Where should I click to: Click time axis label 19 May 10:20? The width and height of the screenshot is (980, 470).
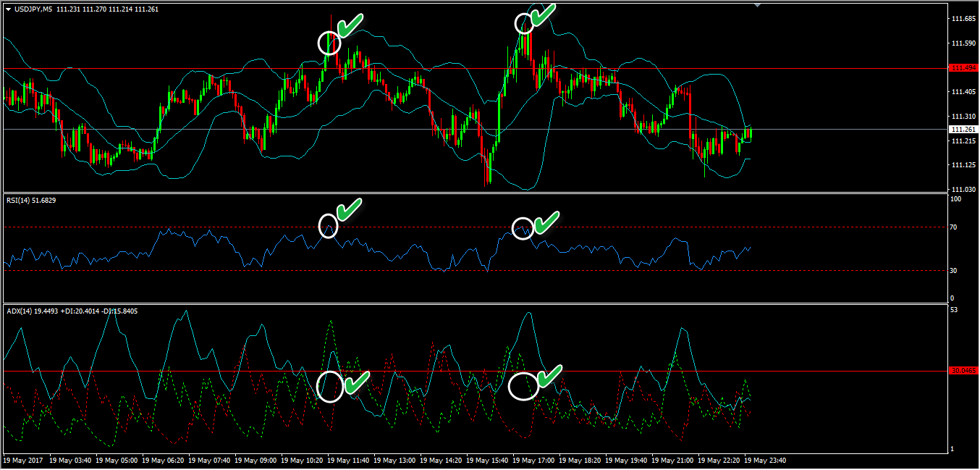(x=302, y=460)
